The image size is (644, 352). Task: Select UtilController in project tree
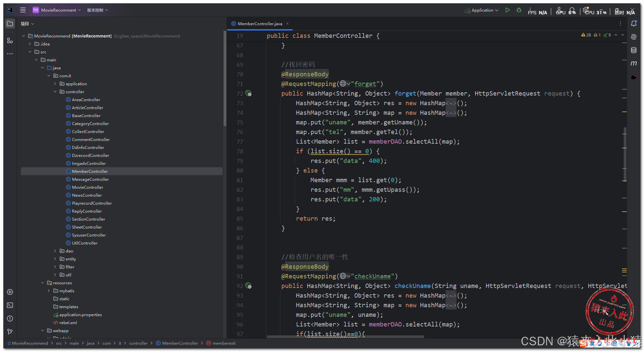point(85,243)
